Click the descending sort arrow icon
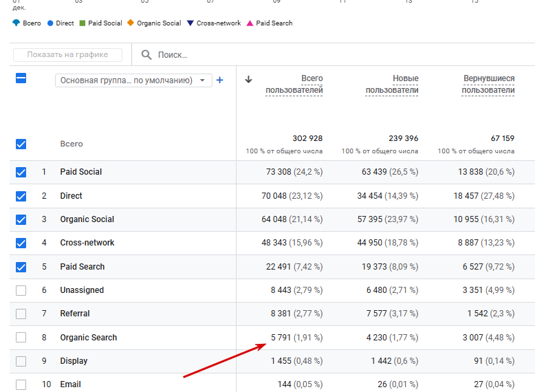The width and height of the screenshot is (535, 392). (x=248, y=79)
